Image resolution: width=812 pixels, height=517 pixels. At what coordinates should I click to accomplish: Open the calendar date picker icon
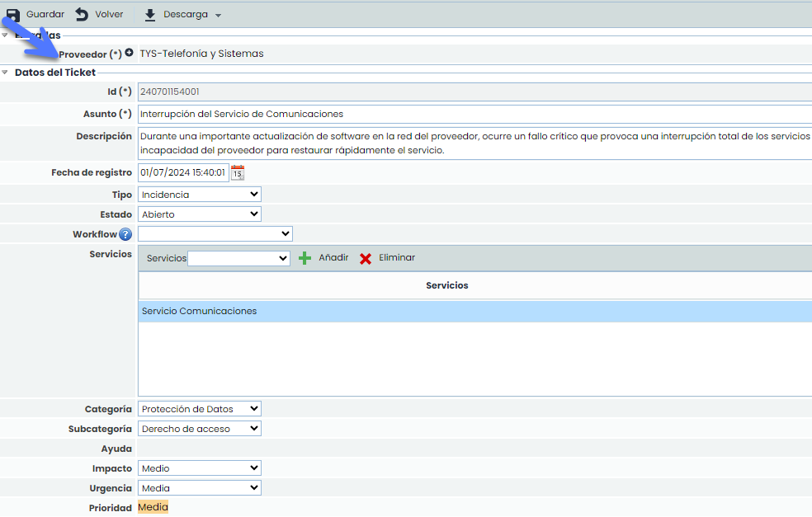tap(238, 173)
